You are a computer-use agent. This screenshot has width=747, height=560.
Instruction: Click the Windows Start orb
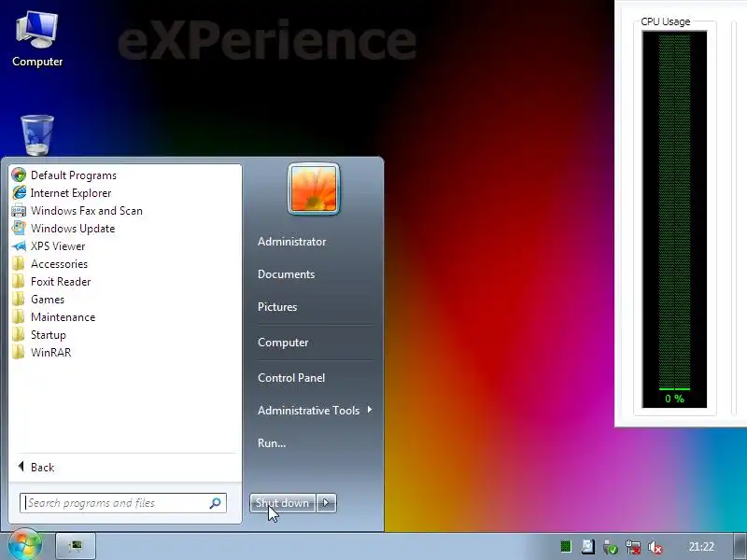tap(24, 545)
